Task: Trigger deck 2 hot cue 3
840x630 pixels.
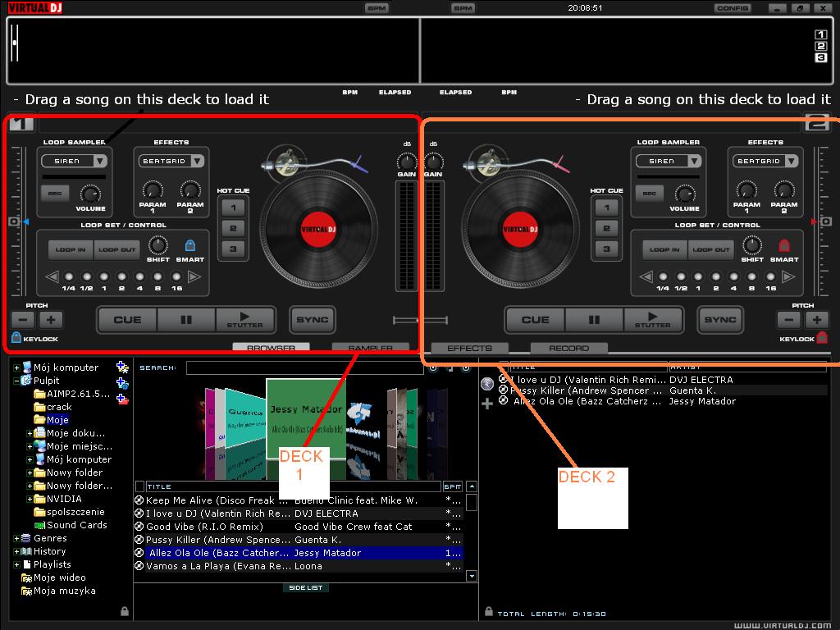Action: tap(606, 249)
